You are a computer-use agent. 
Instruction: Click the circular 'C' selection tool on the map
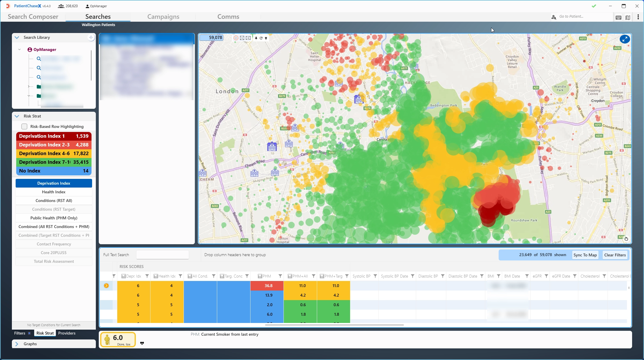(236, 38)
